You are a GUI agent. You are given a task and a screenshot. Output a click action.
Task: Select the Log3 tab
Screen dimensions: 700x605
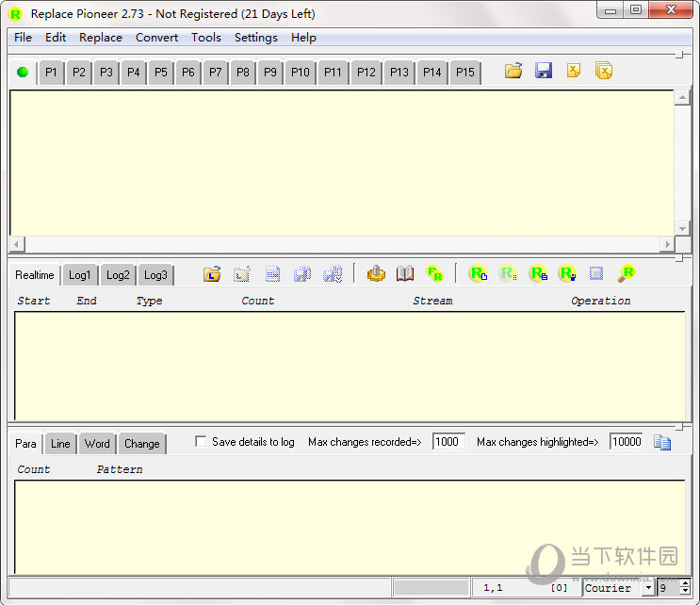[155, 275]
